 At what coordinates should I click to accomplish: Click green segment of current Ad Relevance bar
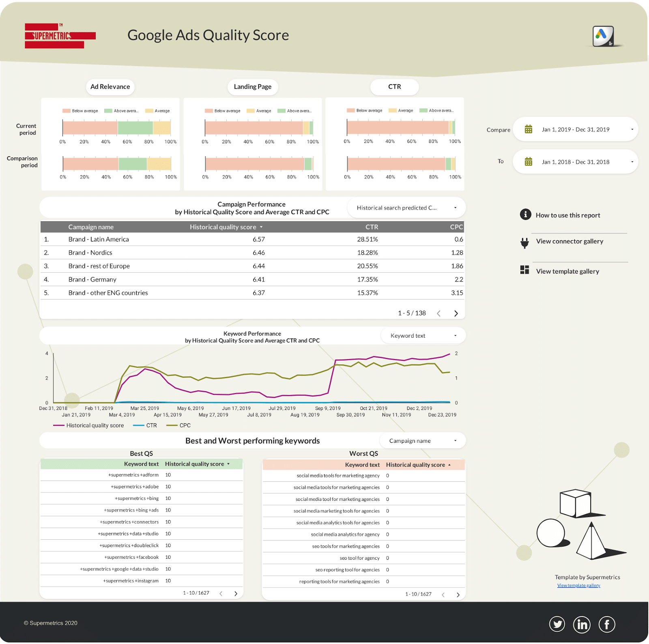pos(135,128)
